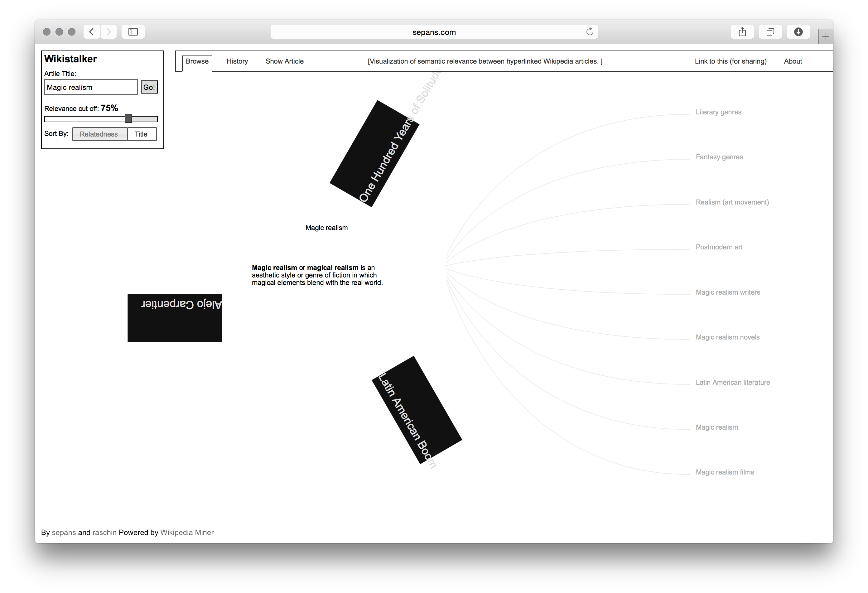Navigate forward using the browser arrow

[x=109, y=32]
